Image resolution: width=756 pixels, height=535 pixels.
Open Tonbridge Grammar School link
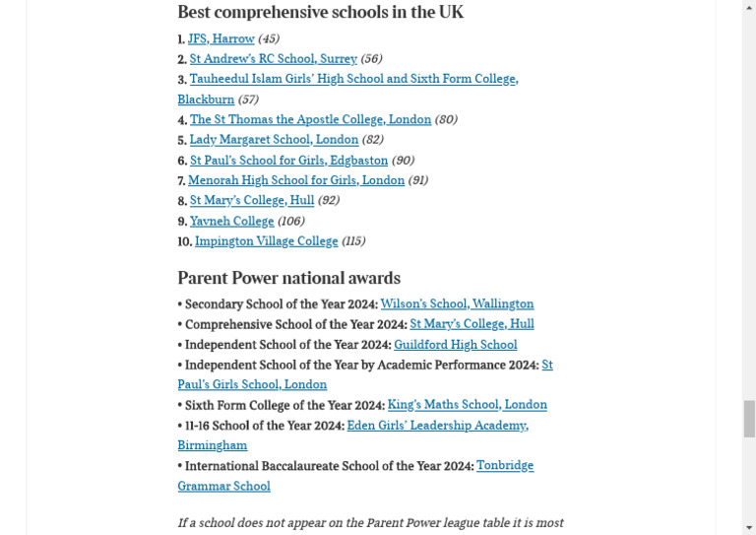[x=505, y=465]
